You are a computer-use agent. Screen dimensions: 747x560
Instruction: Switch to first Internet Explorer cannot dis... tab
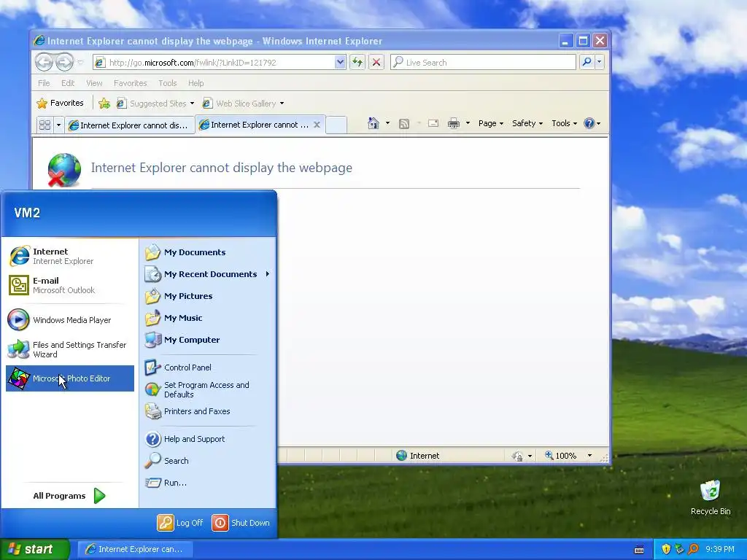[130, 125]
